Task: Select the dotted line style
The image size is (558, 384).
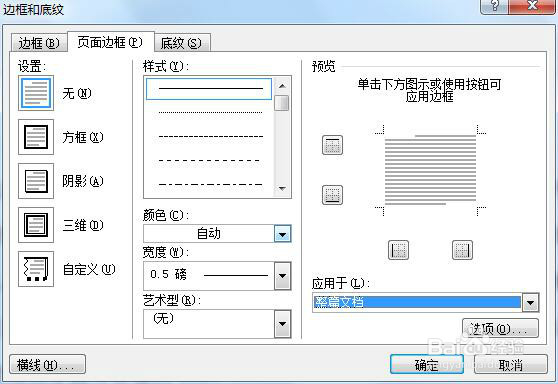Action: pos(209,112)
